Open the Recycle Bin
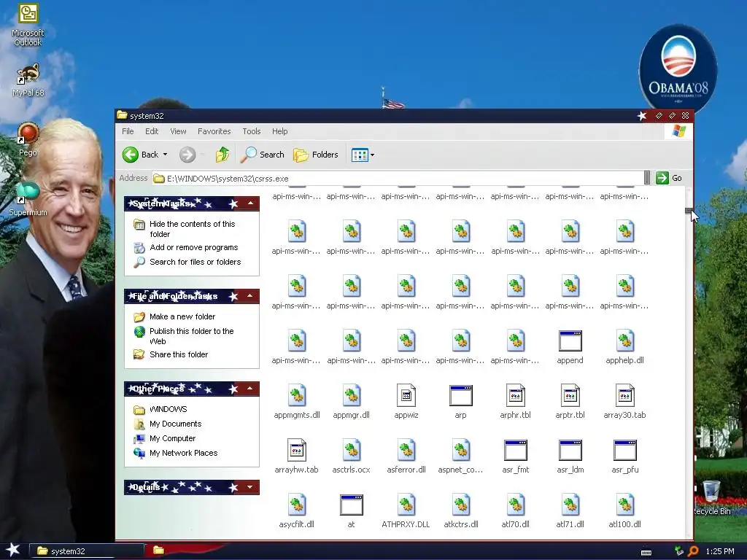 tap(711, 497)
